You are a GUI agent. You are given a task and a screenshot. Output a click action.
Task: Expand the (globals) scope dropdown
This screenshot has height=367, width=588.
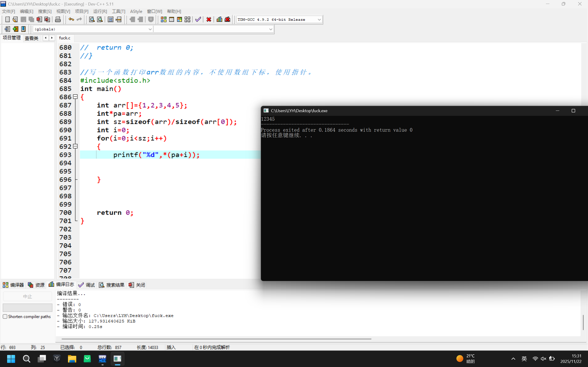[x=150, y=29]
